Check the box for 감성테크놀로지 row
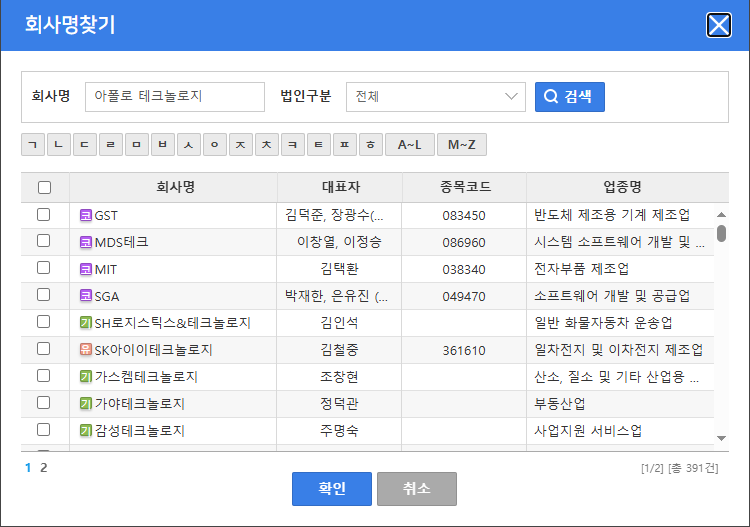 click(44, 429)
